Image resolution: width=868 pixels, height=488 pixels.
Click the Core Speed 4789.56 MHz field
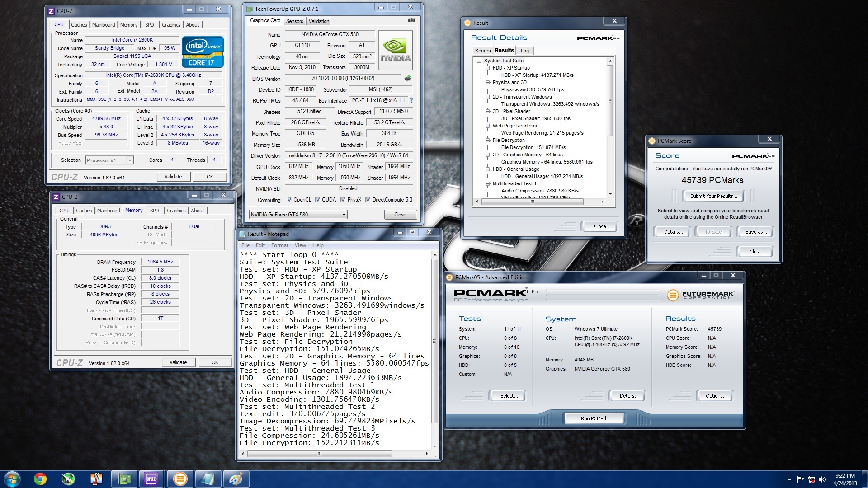click(106, 118)
